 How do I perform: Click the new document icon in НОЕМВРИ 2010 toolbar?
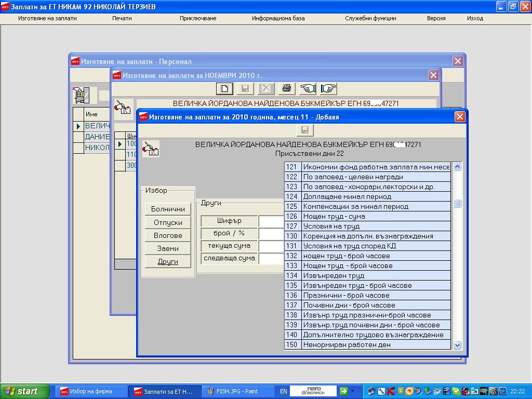(224, 89)
